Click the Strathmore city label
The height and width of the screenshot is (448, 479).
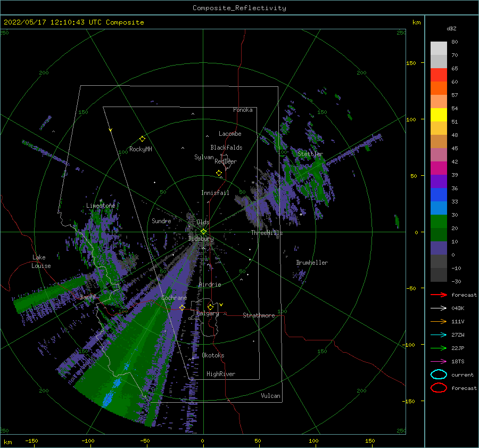coord(259,315)
